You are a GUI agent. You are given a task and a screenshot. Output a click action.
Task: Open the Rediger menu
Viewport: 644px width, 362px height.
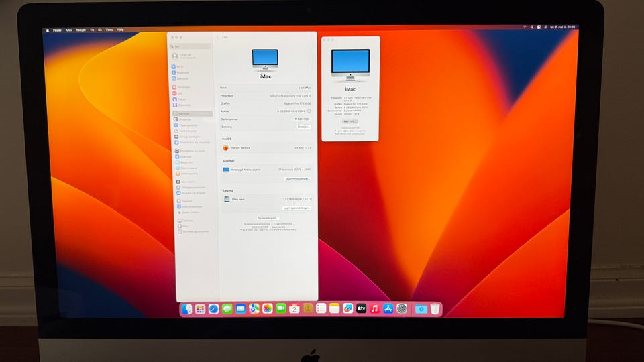point(81,30)
